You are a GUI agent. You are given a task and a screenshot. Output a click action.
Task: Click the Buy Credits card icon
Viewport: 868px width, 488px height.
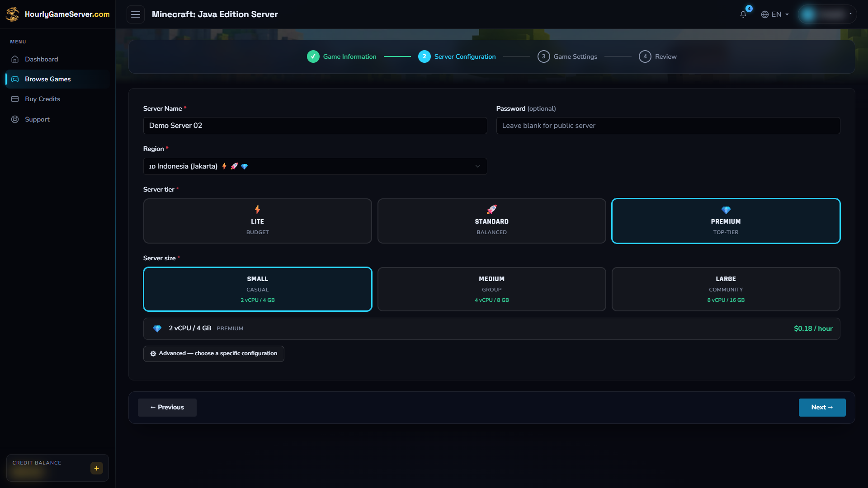(15, 99)
